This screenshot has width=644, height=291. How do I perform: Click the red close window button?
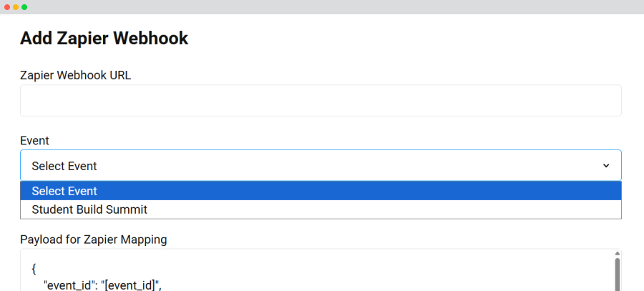pos(7,7)
